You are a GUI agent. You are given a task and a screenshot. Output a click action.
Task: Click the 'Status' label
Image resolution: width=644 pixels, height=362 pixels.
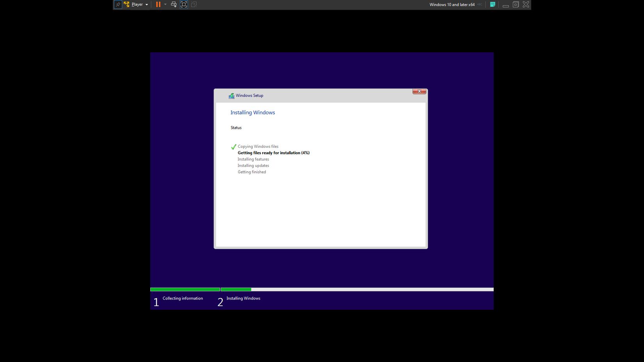pos(236,128)
